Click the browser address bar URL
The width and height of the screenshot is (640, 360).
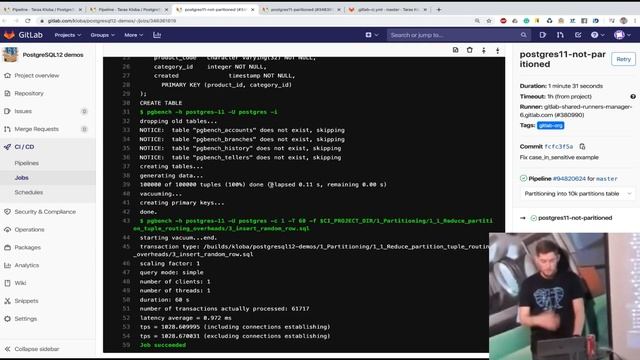coord(112,21)
